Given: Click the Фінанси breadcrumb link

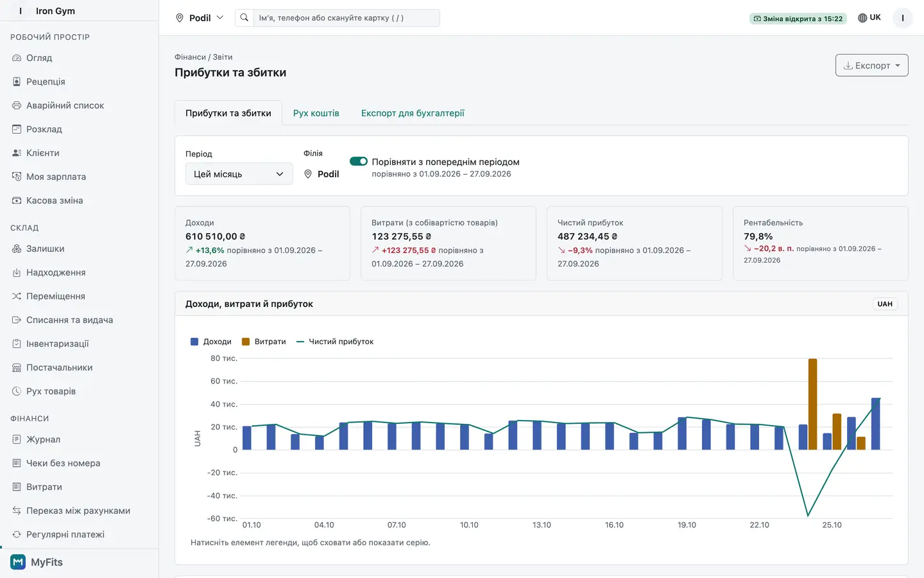Looking at the screenshot, I should pyautogui.click(x=191, y=57).
